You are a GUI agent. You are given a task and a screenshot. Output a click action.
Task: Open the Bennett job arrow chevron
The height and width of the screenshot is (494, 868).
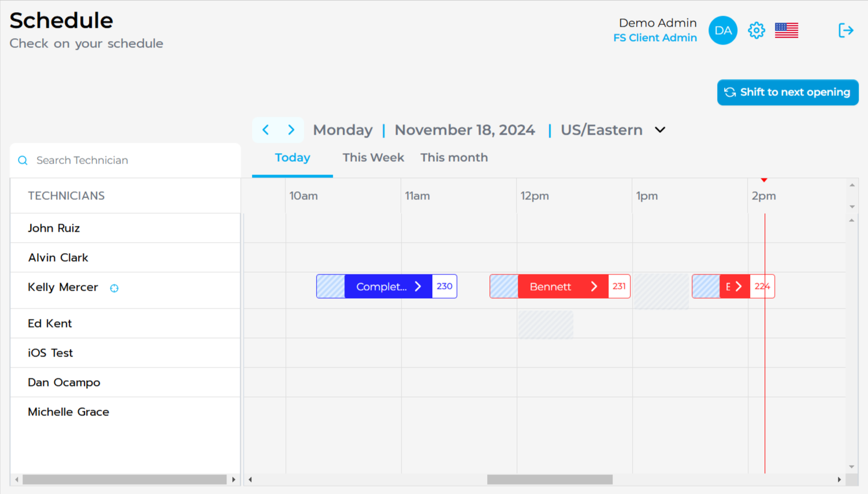(593, 286)
